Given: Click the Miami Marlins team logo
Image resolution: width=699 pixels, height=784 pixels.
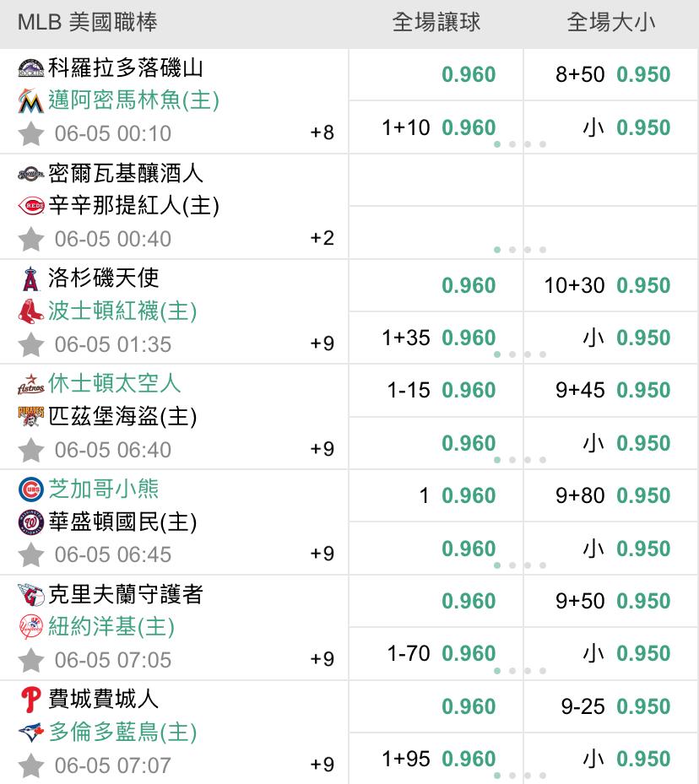Looking at the screenshot, I should 31,100.
